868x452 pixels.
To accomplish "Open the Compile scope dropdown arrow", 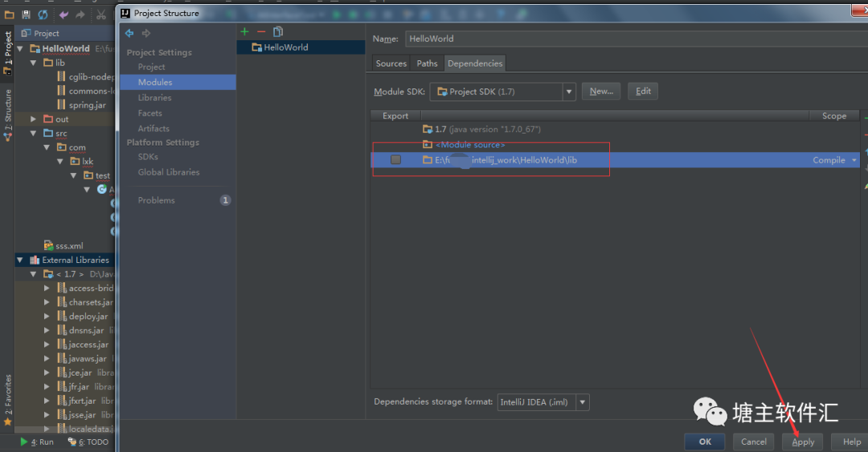I will click(854, 160).
